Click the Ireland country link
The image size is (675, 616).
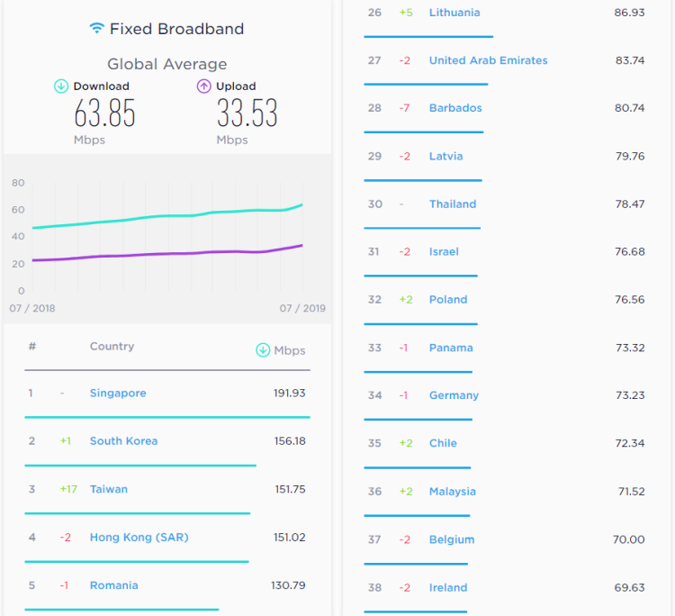(x=448, y=588)
